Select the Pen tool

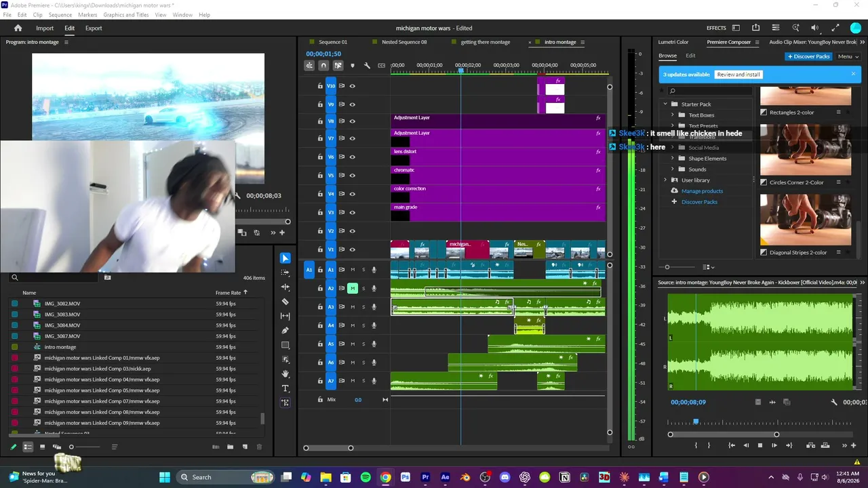tap(285, 331)
